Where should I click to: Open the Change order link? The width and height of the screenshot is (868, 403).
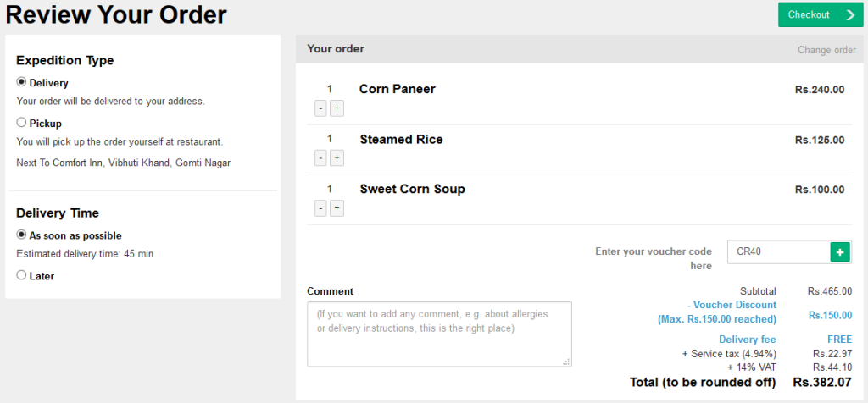click(x=826, y=50)
